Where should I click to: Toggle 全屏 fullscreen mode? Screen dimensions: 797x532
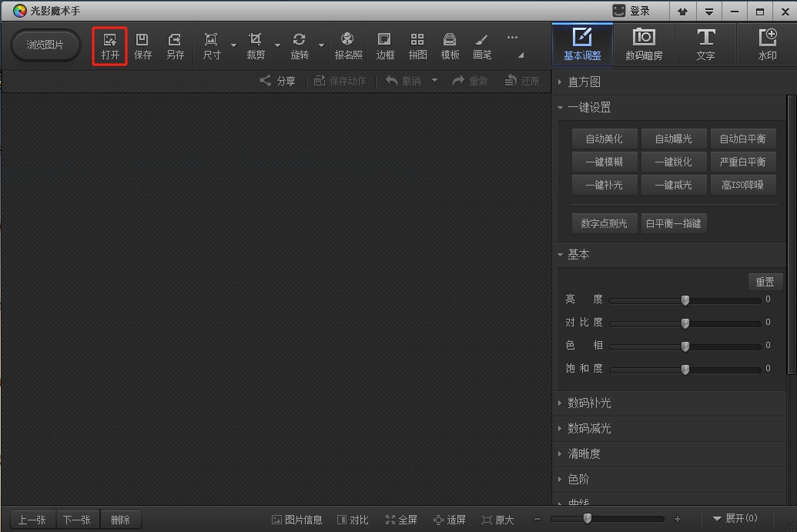pos(401,520)
